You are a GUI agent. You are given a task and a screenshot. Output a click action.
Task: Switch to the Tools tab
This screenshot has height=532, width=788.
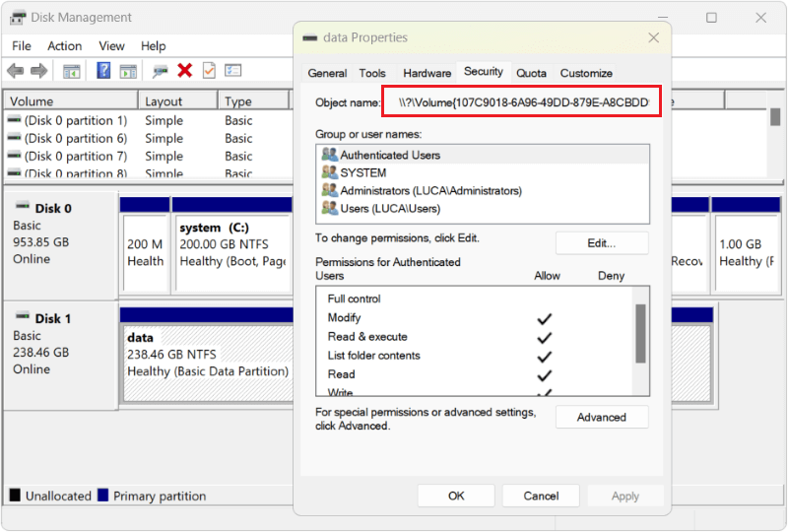pyautogui.click(x=372, y=74)
